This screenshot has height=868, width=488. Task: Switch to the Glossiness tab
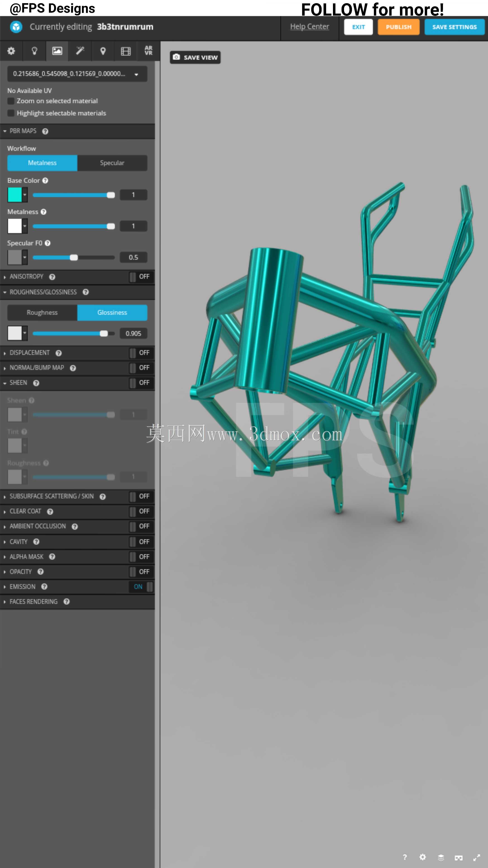click(x=112, y=313)
